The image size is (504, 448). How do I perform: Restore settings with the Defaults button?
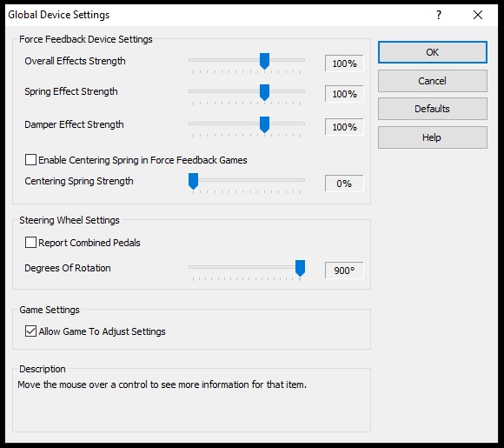pyautogui.click(x=433, y=109)
